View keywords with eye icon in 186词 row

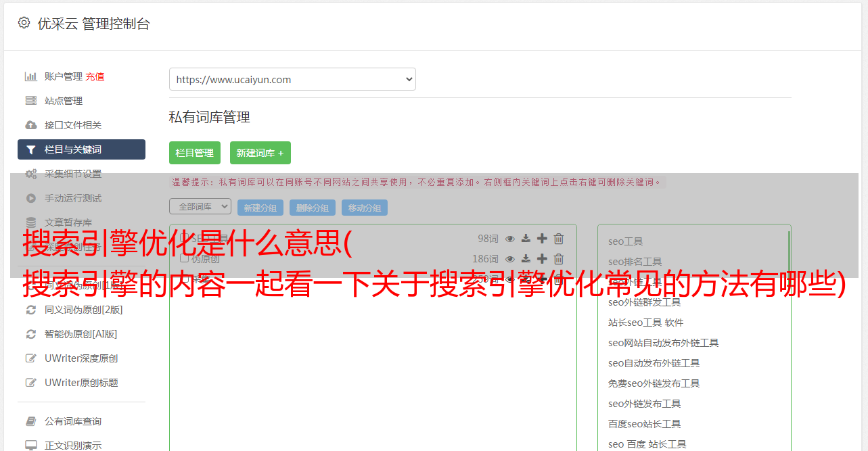(x=510, y=258)
